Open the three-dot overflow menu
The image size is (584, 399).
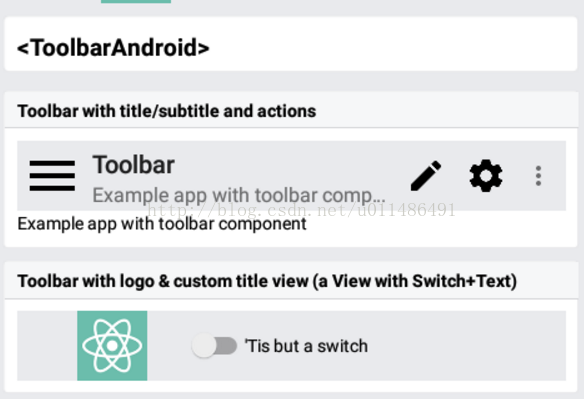tap(538, 175)
